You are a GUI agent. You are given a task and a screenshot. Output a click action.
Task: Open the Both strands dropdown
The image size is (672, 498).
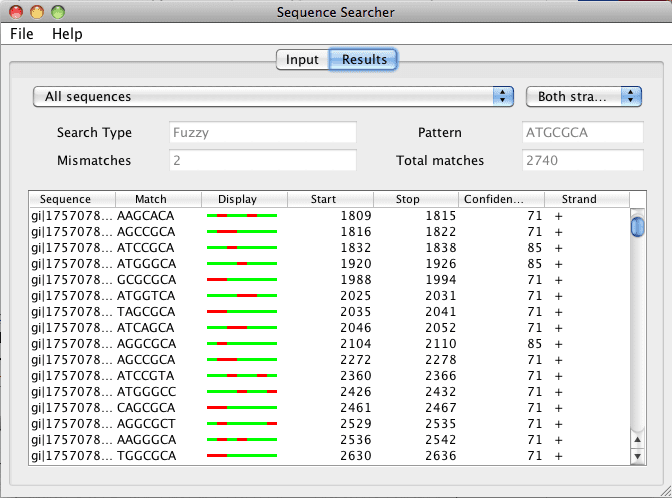583,97
